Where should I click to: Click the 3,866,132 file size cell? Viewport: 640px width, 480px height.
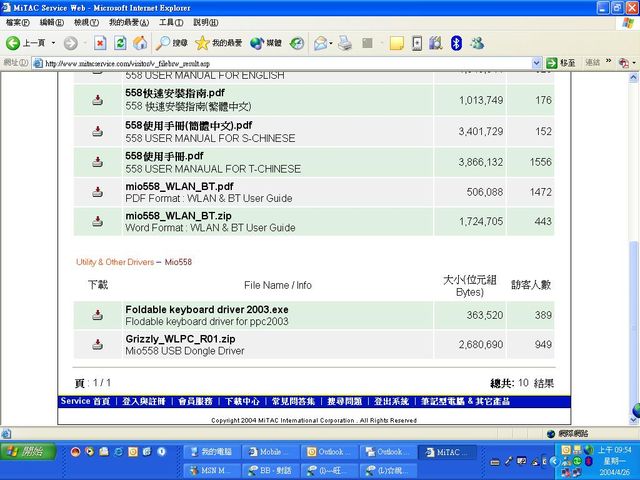480,162
